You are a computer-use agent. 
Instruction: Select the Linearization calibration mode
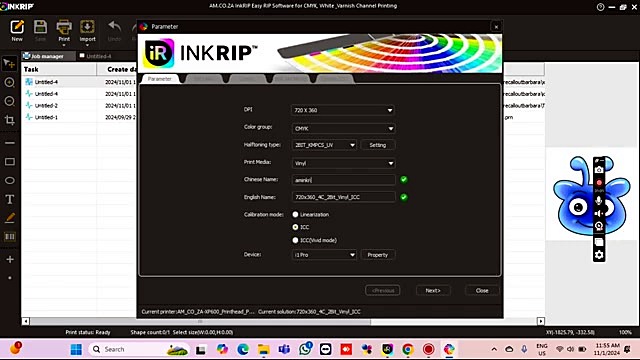coord(295,214)
